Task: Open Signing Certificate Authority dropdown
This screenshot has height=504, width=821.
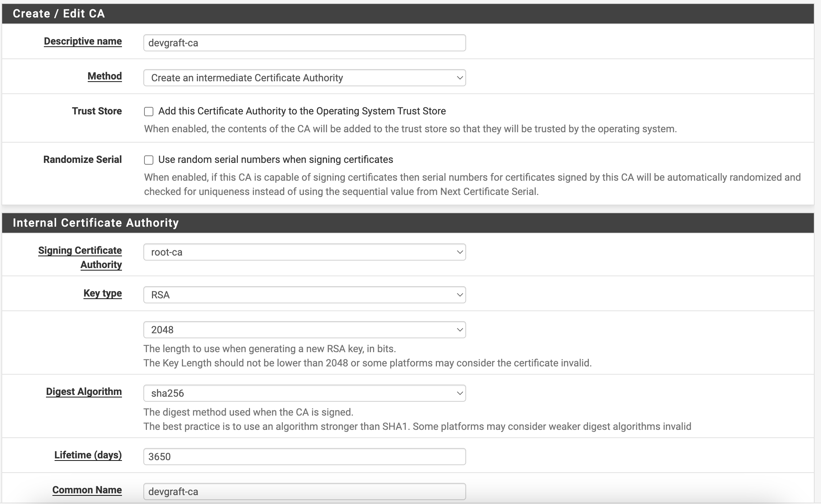Action: tap(304, 252)
